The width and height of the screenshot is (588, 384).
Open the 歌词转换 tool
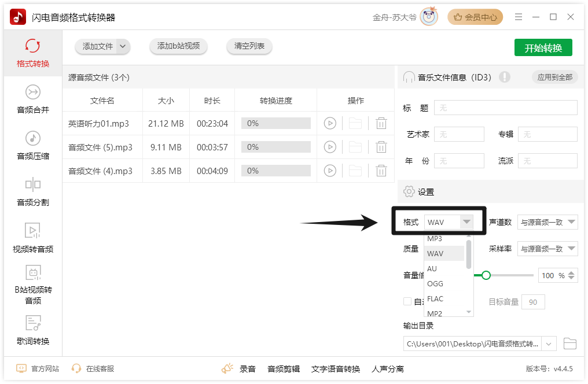[33, 330]
